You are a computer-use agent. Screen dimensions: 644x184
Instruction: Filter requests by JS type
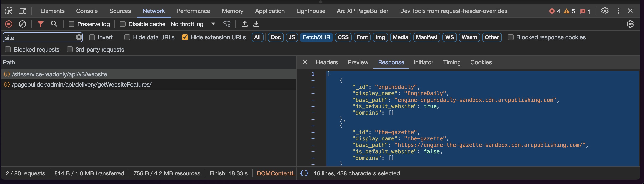coord(292,37)
